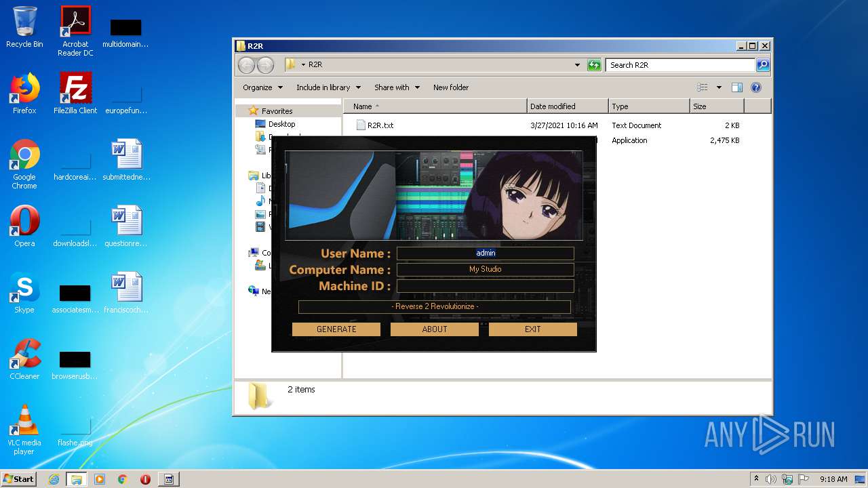Open the Start menu

(x=18, y=479)
